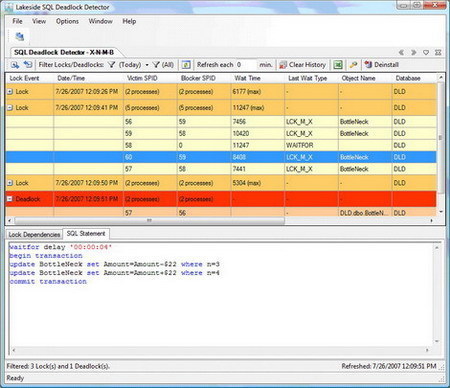Expand the Lock event at 12:09:26 PM
This screenshot has height=388, width=450.
[10, 91]
